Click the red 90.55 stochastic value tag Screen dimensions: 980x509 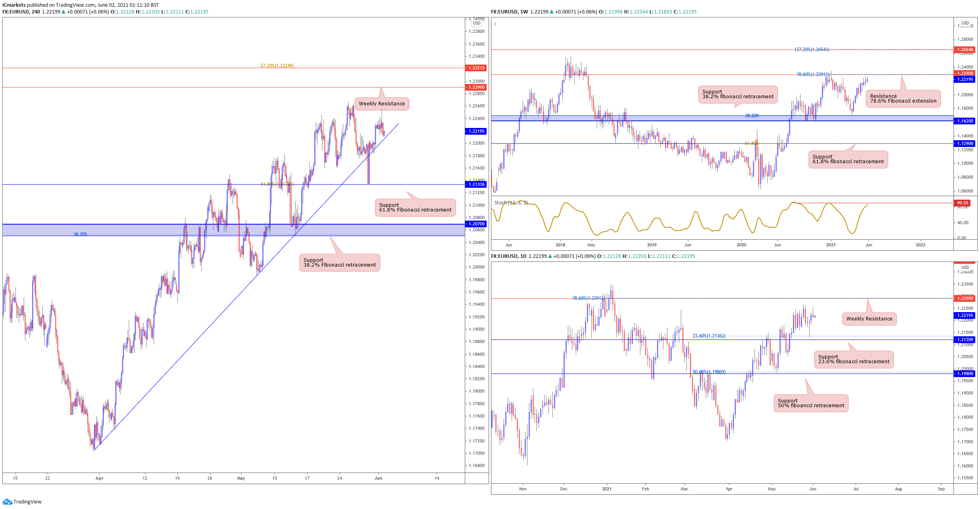(x=962, y=203)
